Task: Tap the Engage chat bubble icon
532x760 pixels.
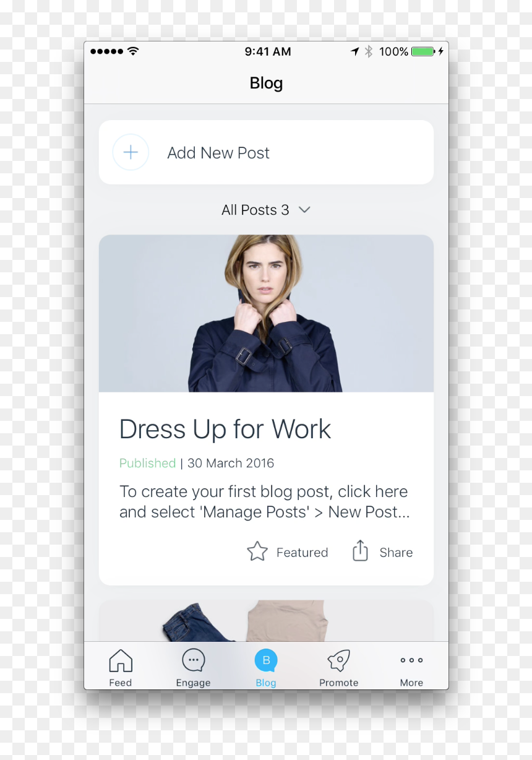Action: point(193,660)
